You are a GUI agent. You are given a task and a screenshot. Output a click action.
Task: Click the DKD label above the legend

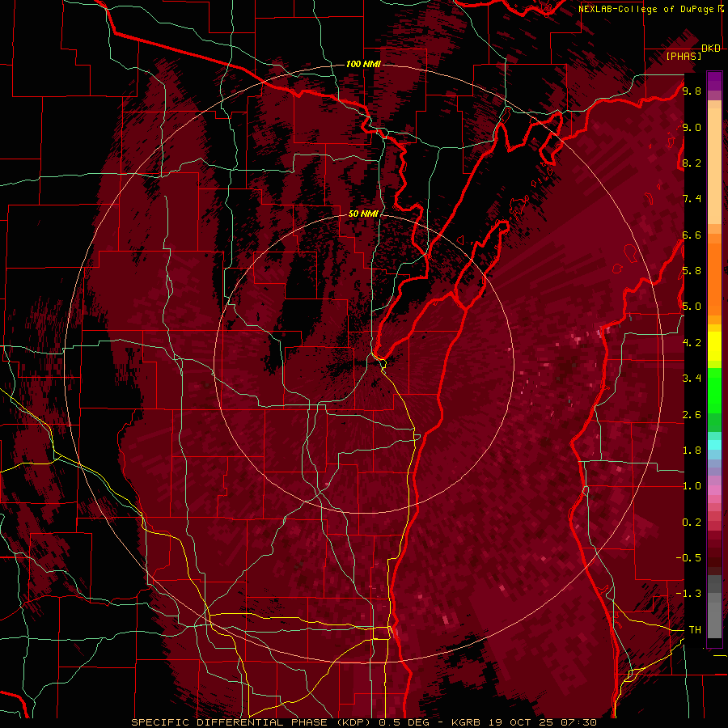[711, 49]
